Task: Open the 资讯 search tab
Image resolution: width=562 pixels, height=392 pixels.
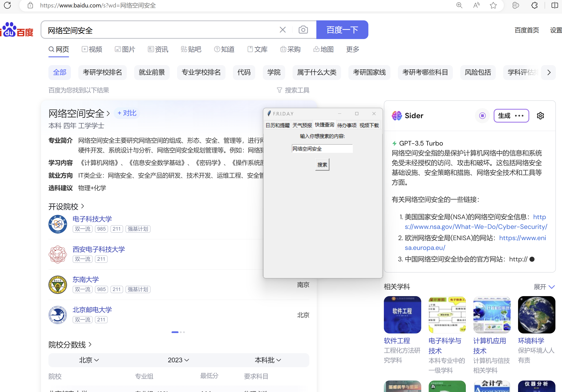Action: pos(158,49)
